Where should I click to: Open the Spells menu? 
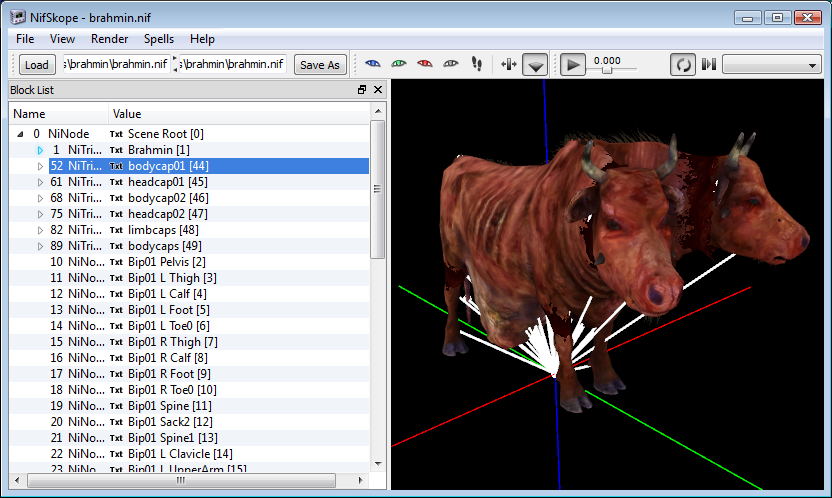tap(159, 39)
